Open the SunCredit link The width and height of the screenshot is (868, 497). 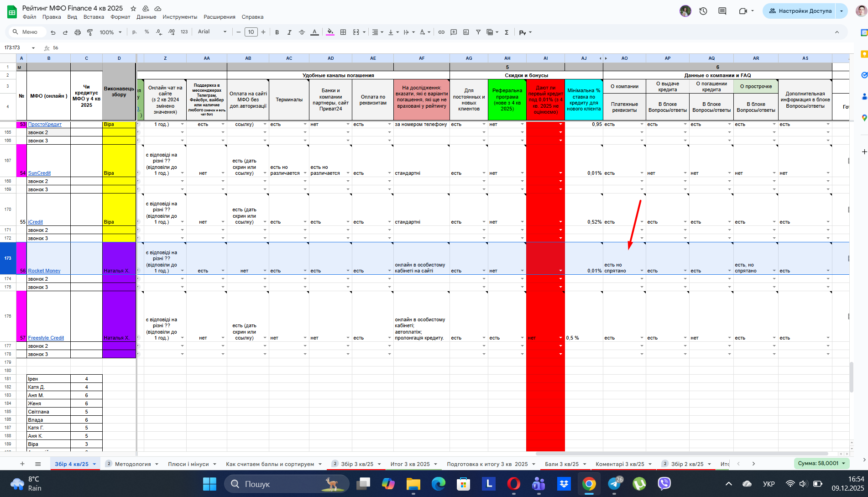coord(39,173)
